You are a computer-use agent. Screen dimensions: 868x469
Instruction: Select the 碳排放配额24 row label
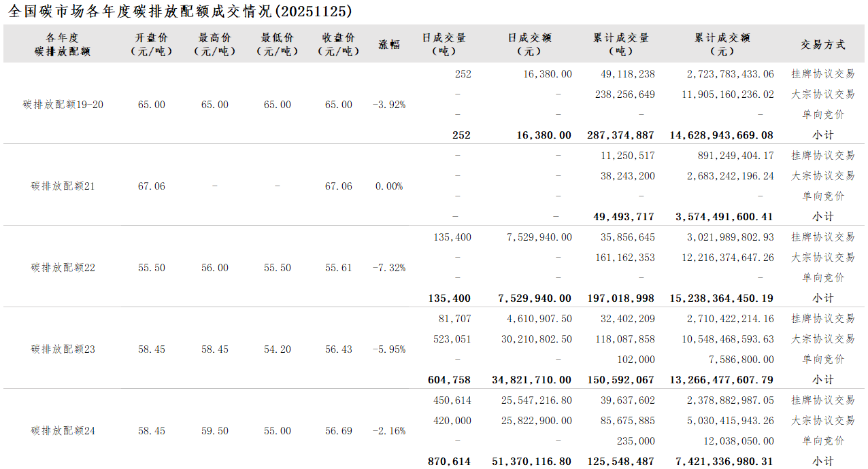tap(63, 431)
